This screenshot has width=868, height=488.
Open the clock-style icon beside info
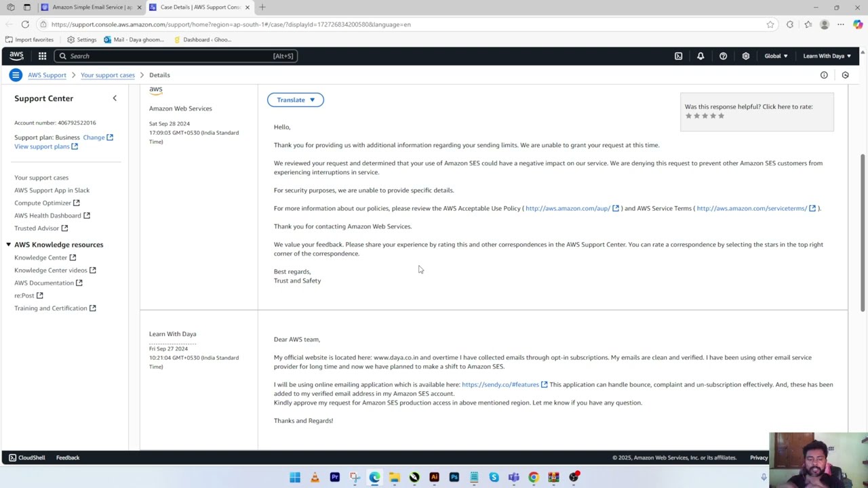[845, 75]
